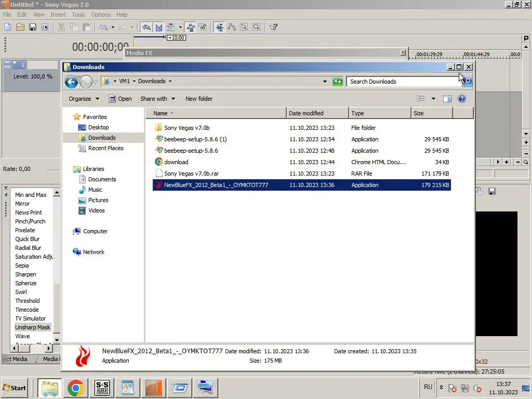The image size is (532, 399).
Task: Select the download Chrome HTML file
Action: (x=302, y=162)
